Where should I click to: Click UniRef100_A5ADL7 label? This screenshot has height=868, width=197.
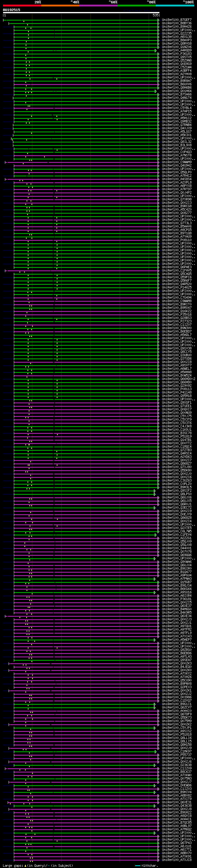(176, 335)
